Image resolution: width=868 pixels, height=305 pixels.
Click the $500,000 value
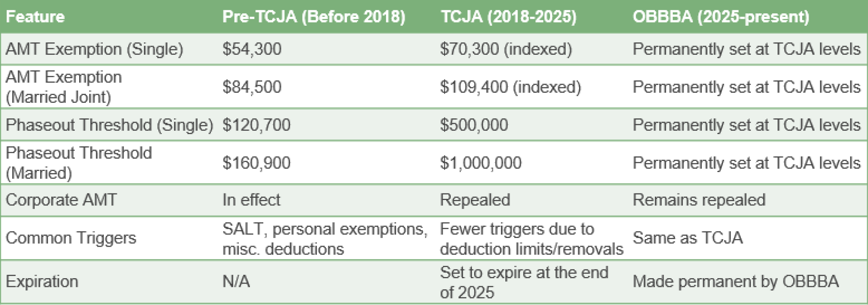click(474, 125)
